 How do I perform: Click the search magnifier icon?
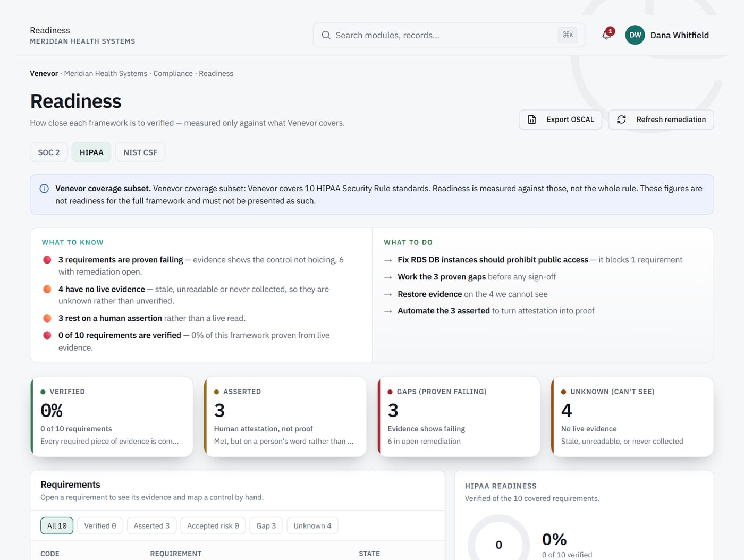pyautogui.click(x=326, y=35)
